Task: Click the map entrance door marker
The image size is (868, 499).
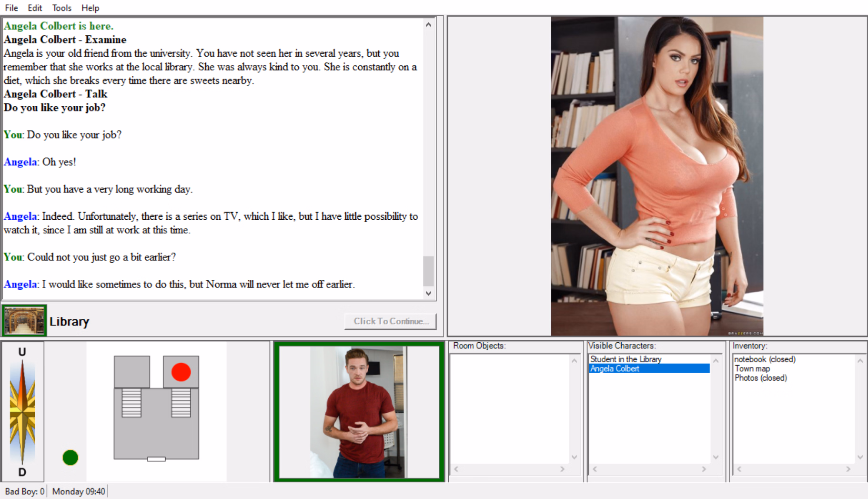Action: pyautogui.click(x=156, y=459)
